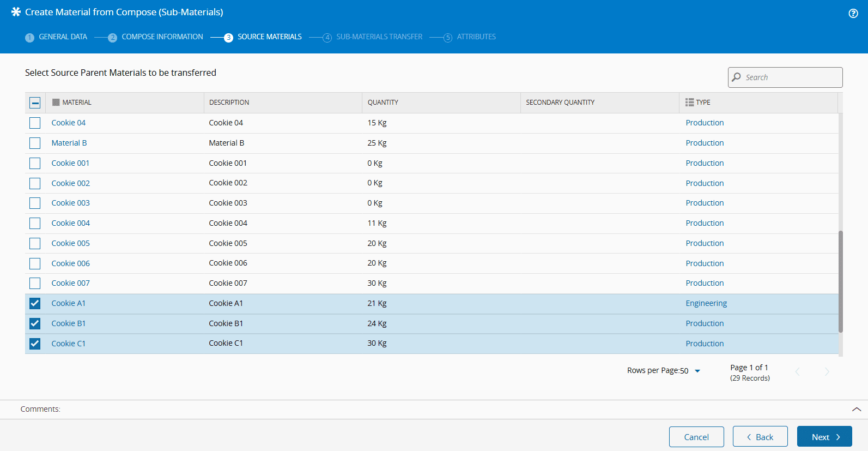This screenshot has height=451, width=868.
Task: Uncheck the Cookie A1 row checkbox
Action: pos(35,303)
